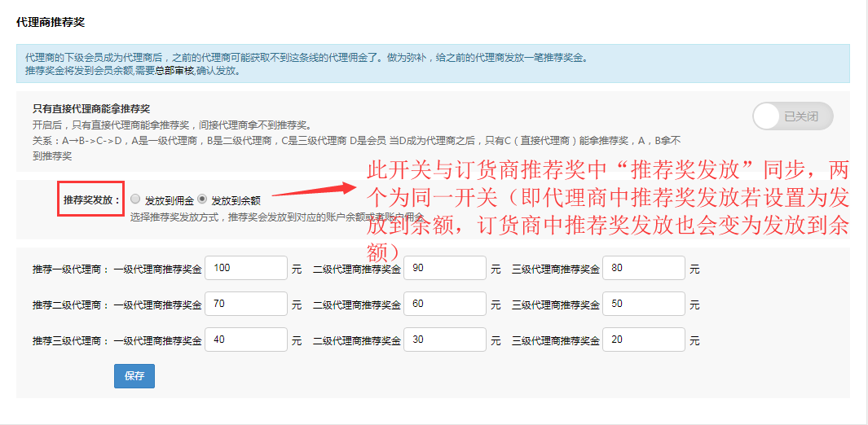This screenshot has width=868, height=425.
Task: Click the 二级代理商推荐奖金 field showing 90
Action: [x=444, y=268]
